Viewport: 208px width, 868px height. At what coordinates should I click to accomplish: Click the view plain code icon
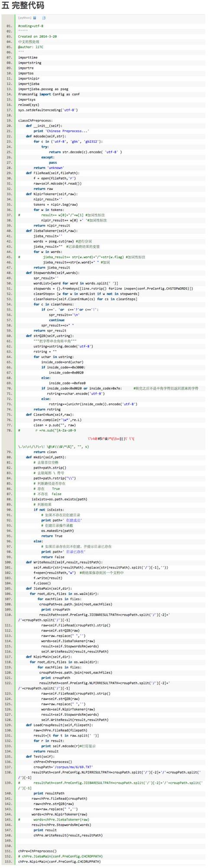pos(35,18)
